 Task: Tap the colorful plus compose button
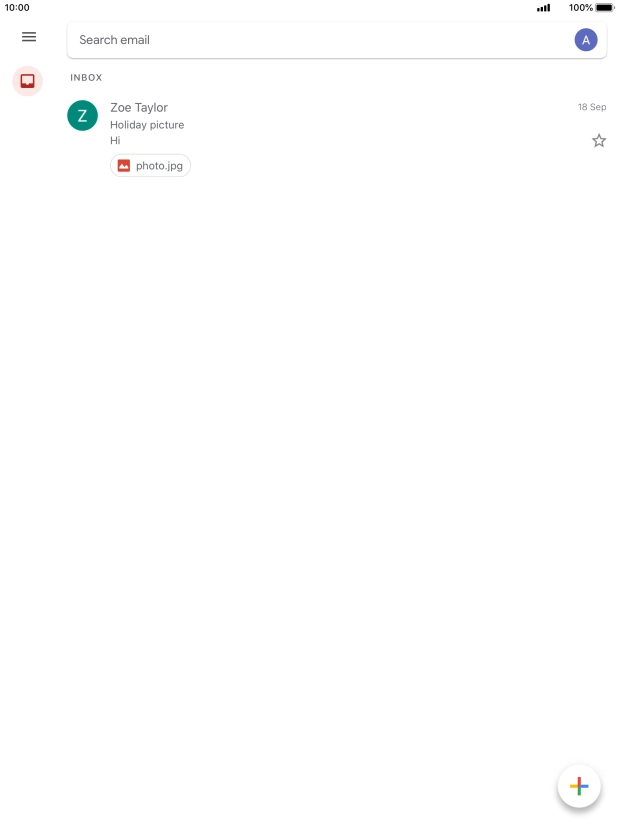coord(578,786)
